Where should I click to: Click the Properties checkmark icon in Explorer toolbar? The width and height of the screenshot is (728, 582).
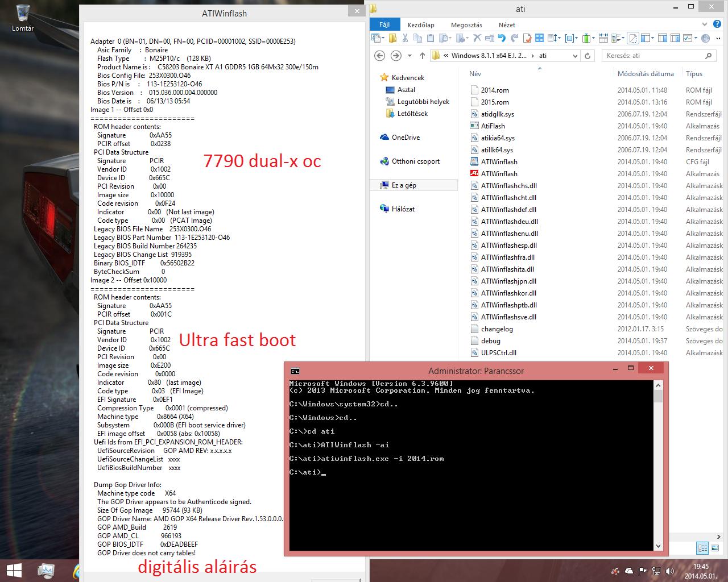(x=527, y=38)
